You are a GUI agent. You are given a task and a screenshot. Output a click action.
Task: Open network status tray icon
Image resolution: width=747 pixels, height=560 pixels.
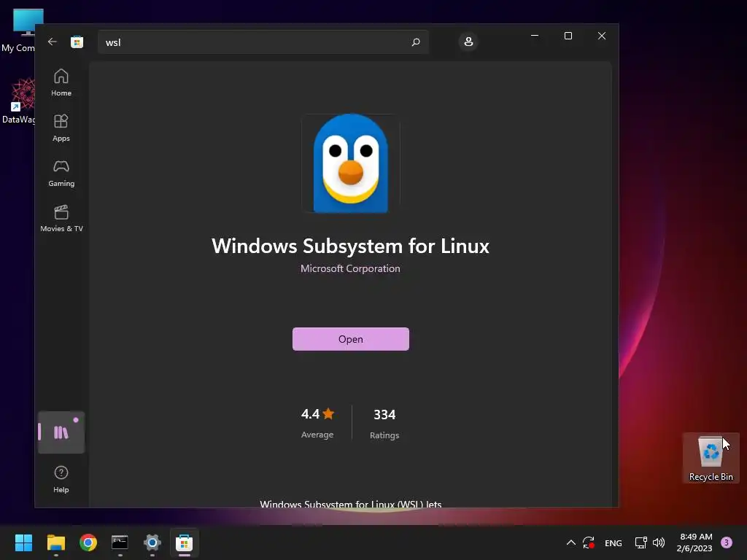pyautogui.click(x=640, y=542)
